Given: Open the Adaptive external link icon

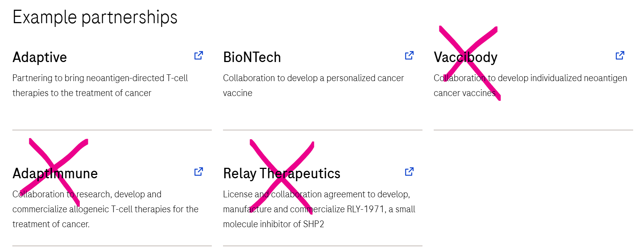Looking at the screenshot, I should point(199,55).
